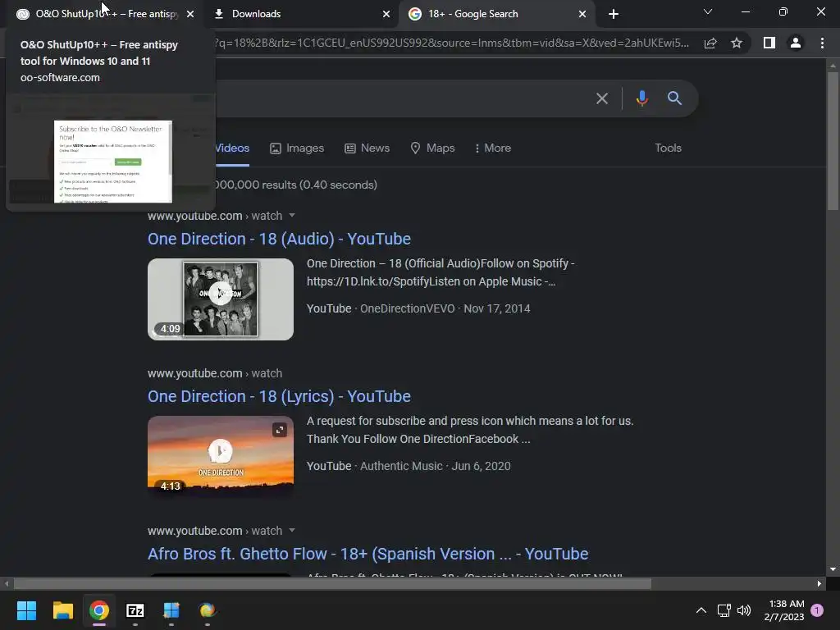Screen dimensions: 840x630
Task: Play the One Direction 4:09 video thumbnail
Action: [221, 299]
